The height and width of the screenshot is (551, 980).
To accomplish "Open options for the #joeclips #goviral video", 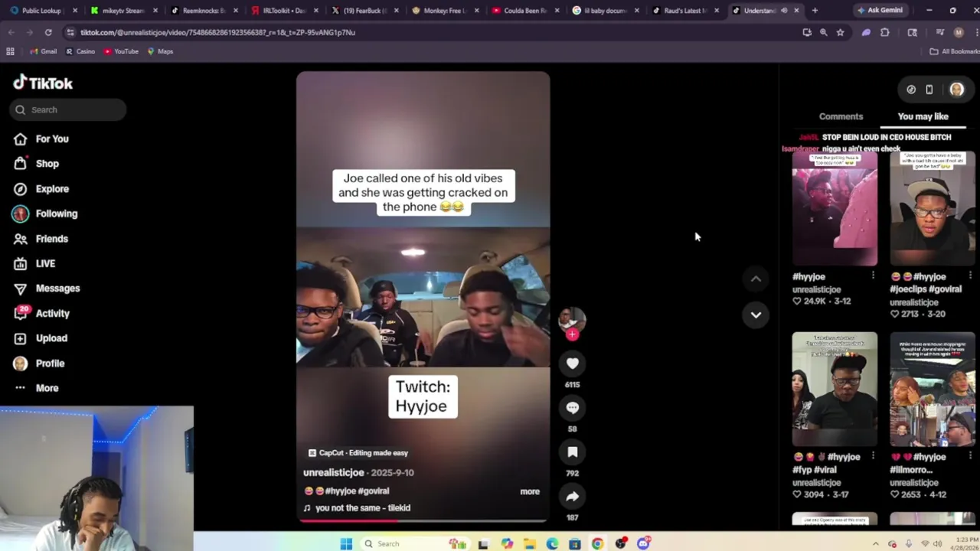I will (x=971, y=275).
